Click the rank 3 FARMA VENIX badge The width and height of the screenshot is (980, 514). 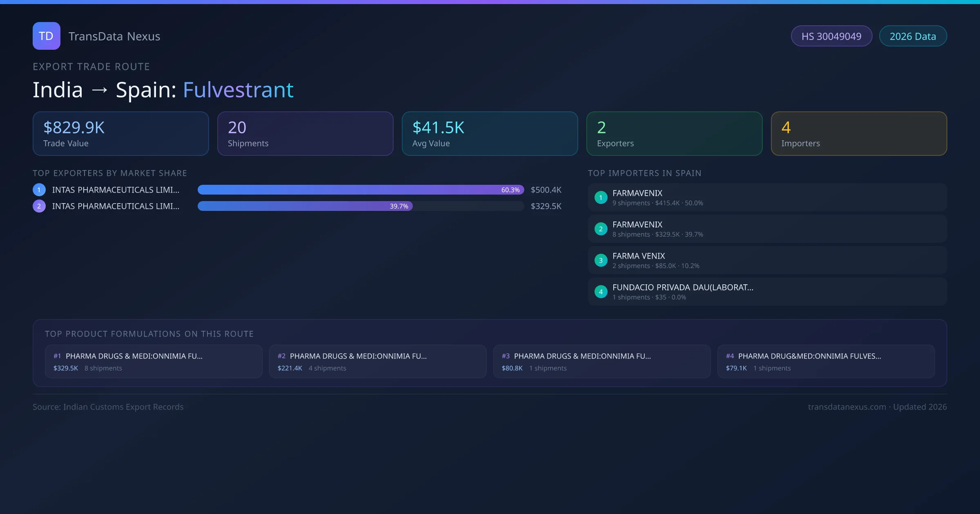(x=601, y=260)
